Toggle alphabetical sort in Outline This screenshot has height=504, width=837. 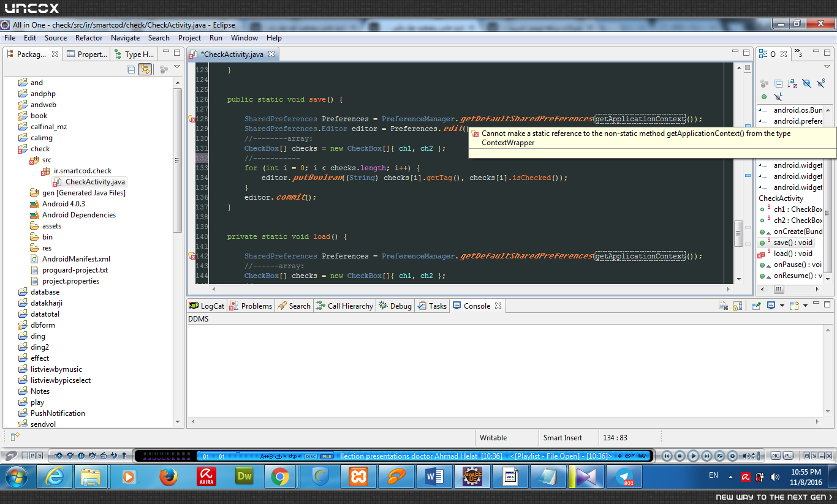click(792, 83)
